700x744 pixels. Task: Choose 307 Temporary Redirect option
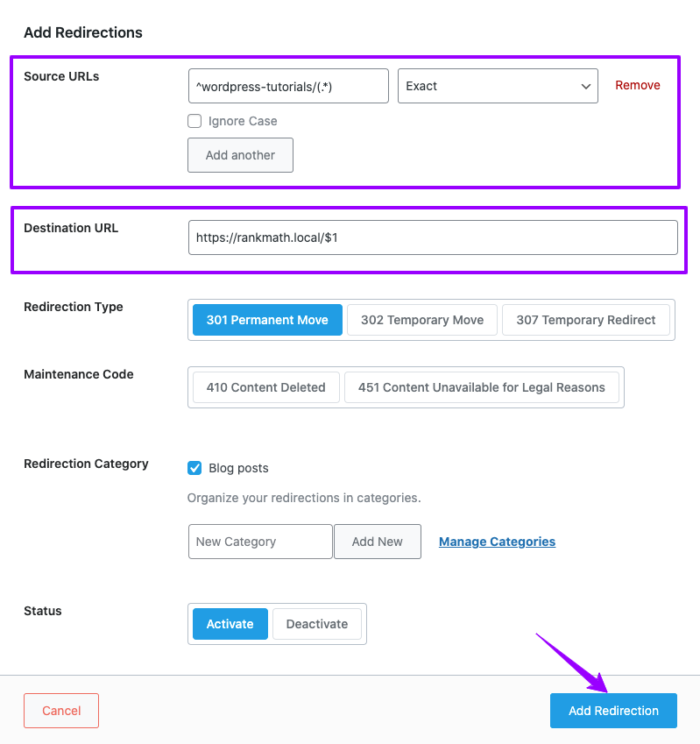pyautogui.click(x=586, y=320)
